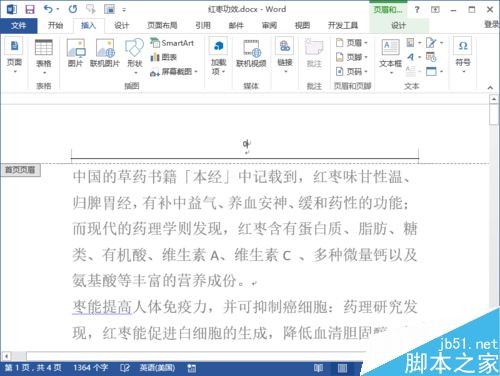
Task: Switch to Print Layout view
Action: 342,368
